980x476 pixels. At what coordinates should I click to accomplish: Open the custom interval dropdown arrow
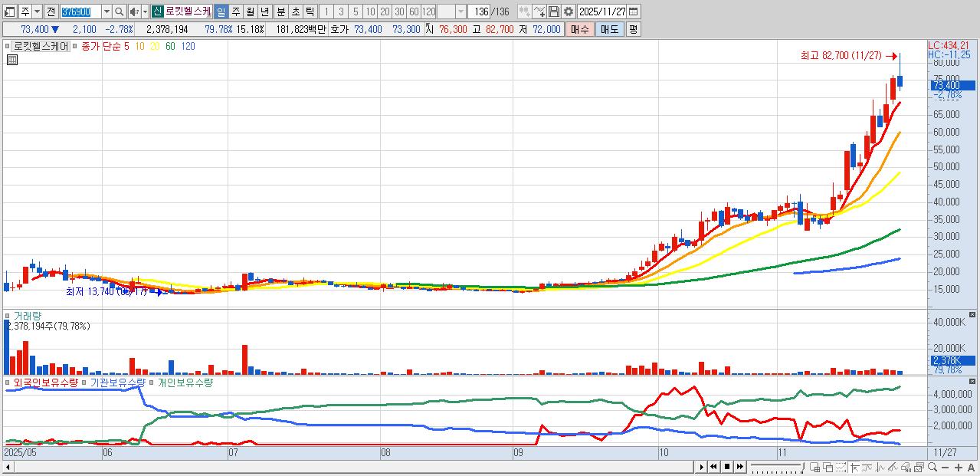pos(461,11)
